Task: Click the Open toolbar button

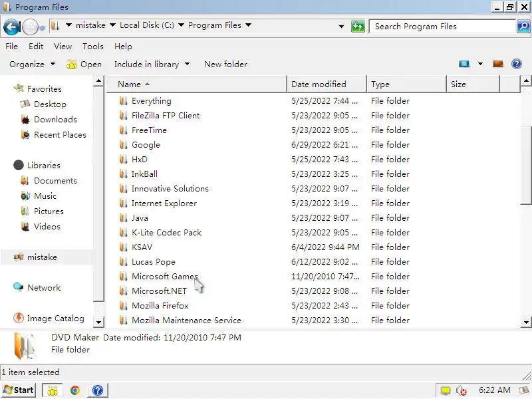Action: coord(84,64)
